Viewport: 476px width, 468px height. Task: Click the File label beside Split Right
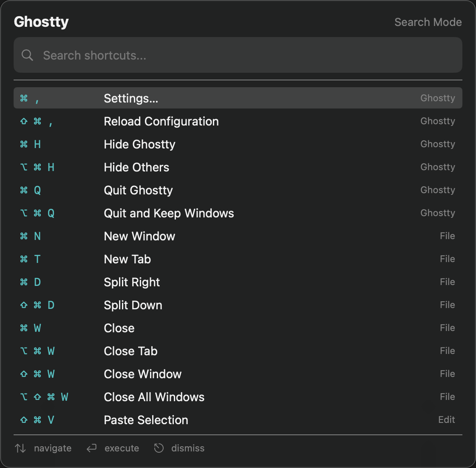pos(447,282)
